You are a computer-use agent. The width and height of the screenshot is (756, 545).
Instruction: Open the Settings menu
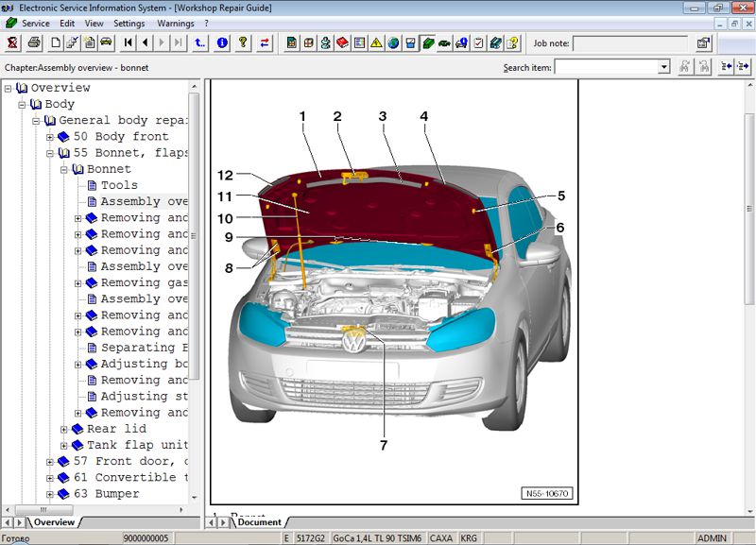(x=129, y=23)
